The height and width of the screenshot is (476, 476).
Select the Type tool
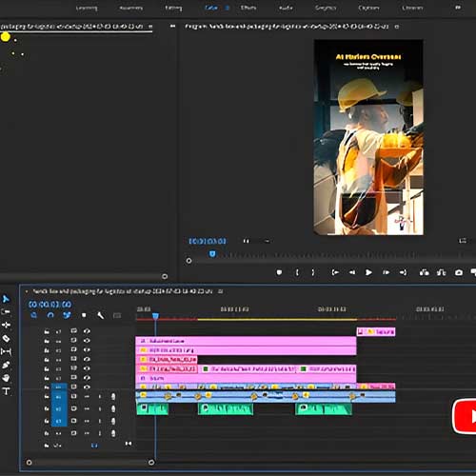pyautogui.click(x=7, y=391)
